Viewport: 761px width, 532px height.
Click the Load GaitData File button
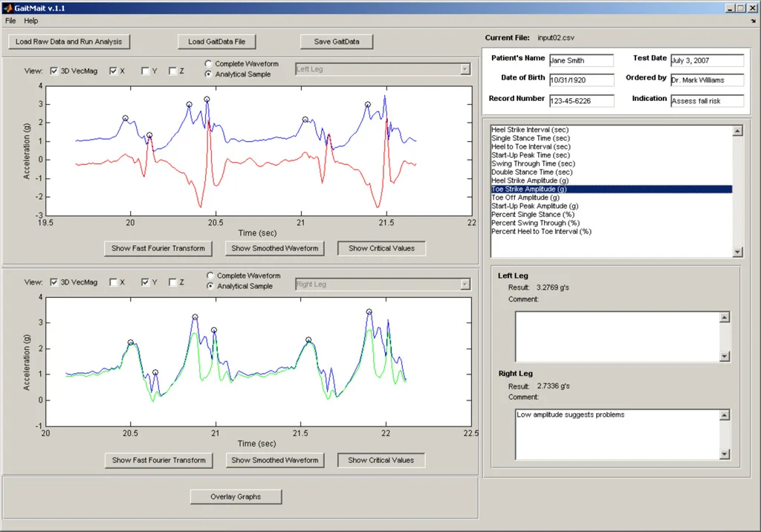[216, 42]
